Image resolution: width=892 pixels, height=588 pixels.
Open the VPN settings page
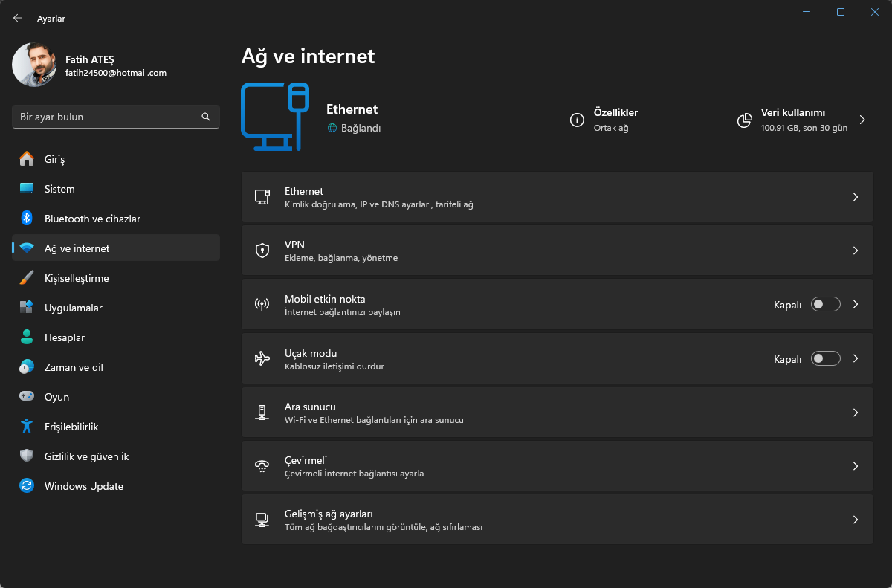tap(557, 250)
